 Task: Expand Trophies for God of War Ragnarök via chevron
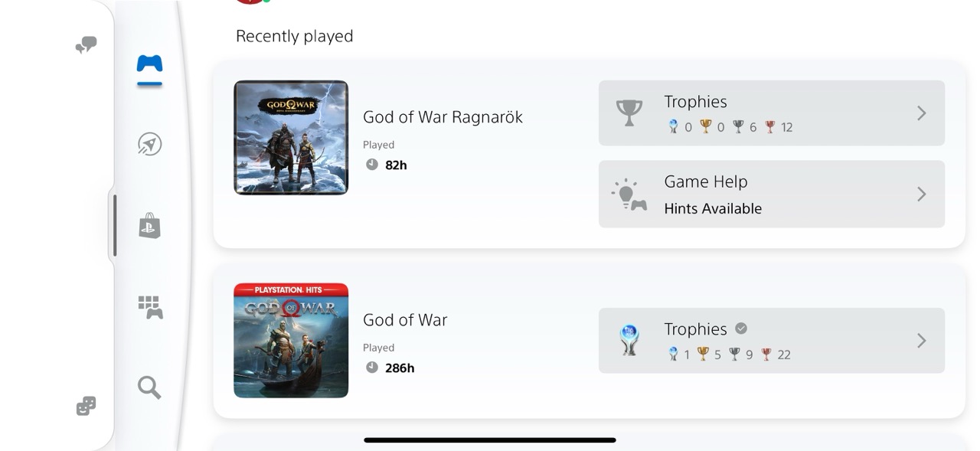point(921,113)
